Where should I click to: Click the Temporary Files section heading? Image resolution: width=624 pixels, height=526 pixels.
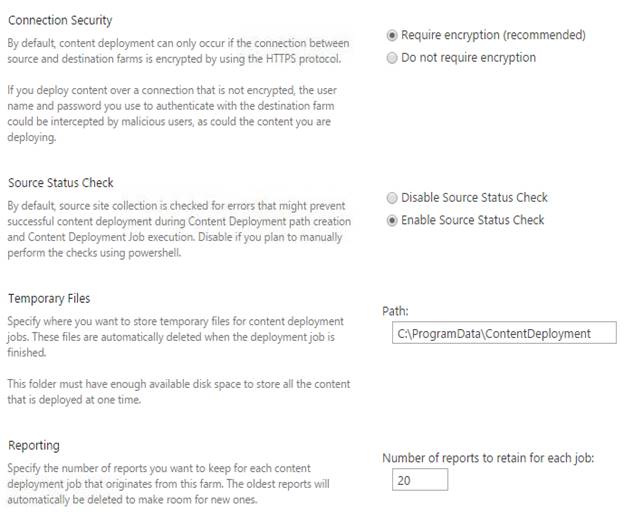[x=49, y=298]
